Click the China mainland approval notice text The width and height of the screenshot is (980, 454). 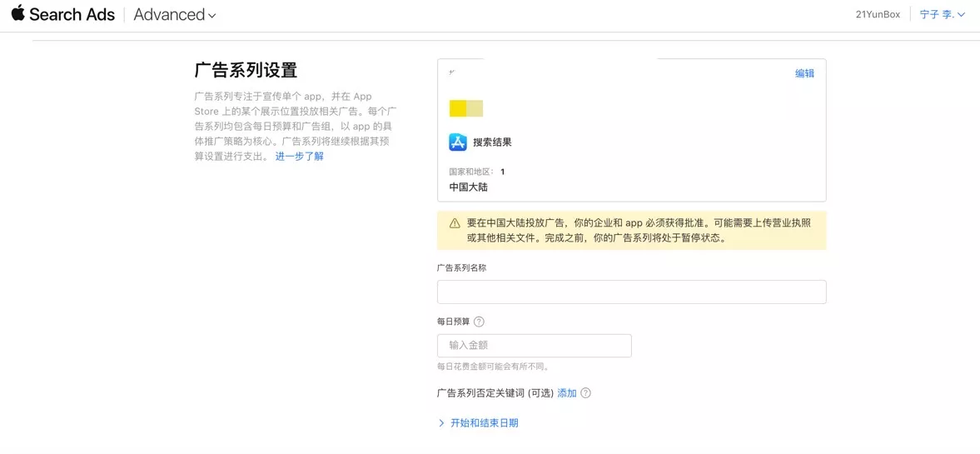(x=638, y=231)
